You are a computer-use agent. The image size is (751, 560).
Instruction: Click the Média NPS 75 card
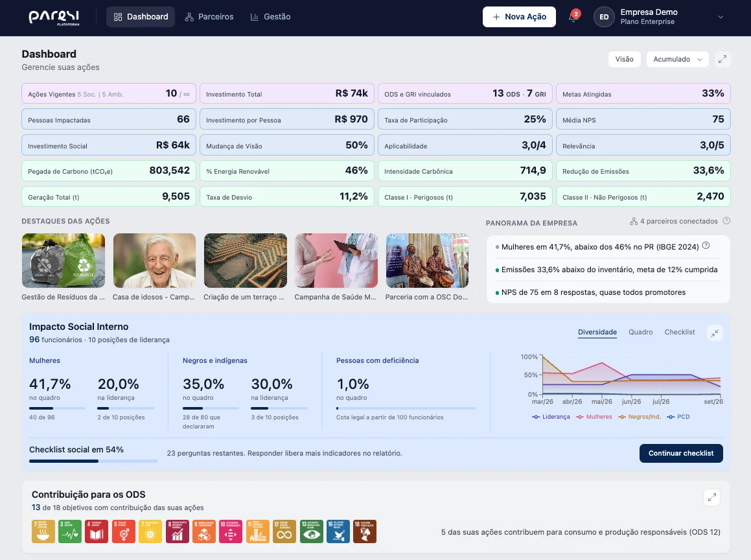643,119
